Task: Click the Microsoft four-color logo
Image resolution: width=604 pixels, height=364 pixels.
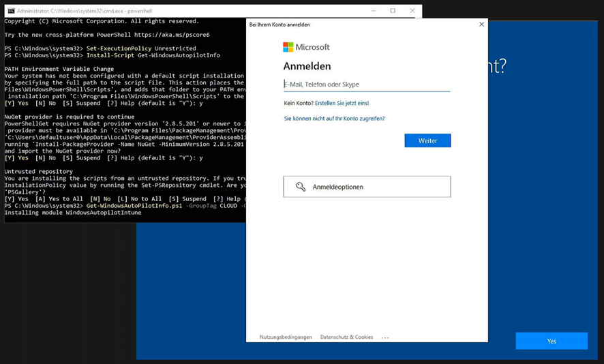Action: [288, 47]
